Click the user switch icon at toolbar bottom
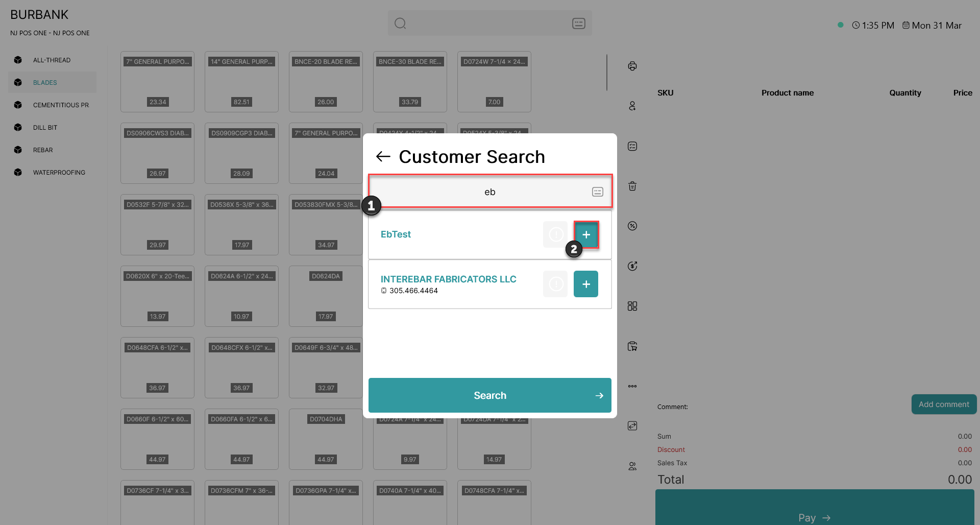 coord(632,466)
